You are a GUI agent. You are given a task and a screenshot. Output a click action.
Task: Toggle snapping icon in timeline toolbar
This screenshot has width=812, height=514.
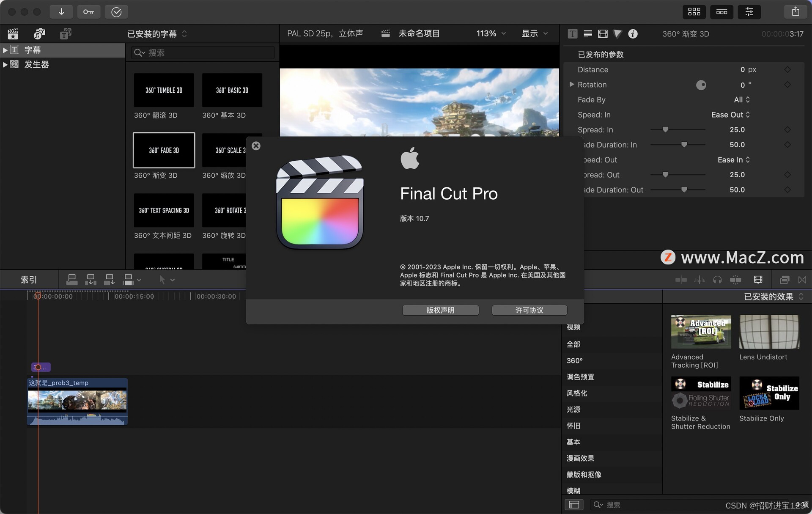pos(735,280)
